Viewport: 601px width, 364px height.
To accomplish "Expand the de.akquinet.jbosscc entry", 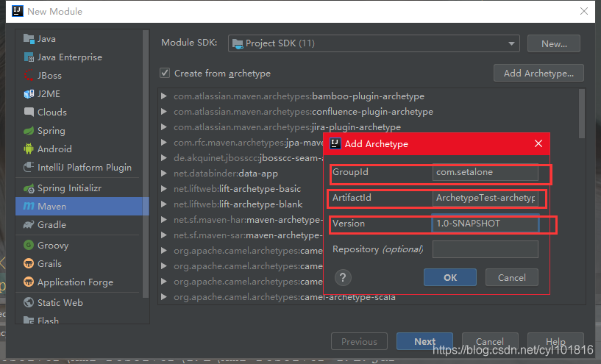I will [164, 158].
